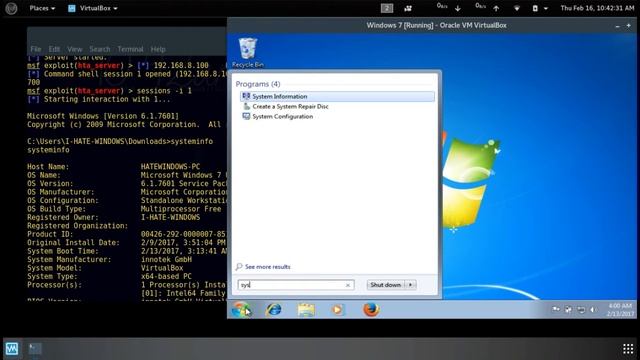640x360 pixels.
Task: Click the Kali dragon logo in panel
Action: [11, 8]
